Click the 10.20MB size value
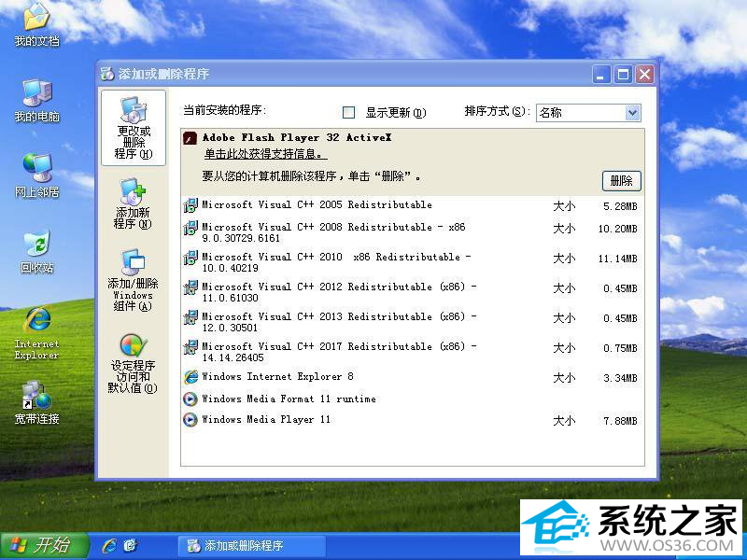This screenshot has height=560, width=747. pos(618,229)
